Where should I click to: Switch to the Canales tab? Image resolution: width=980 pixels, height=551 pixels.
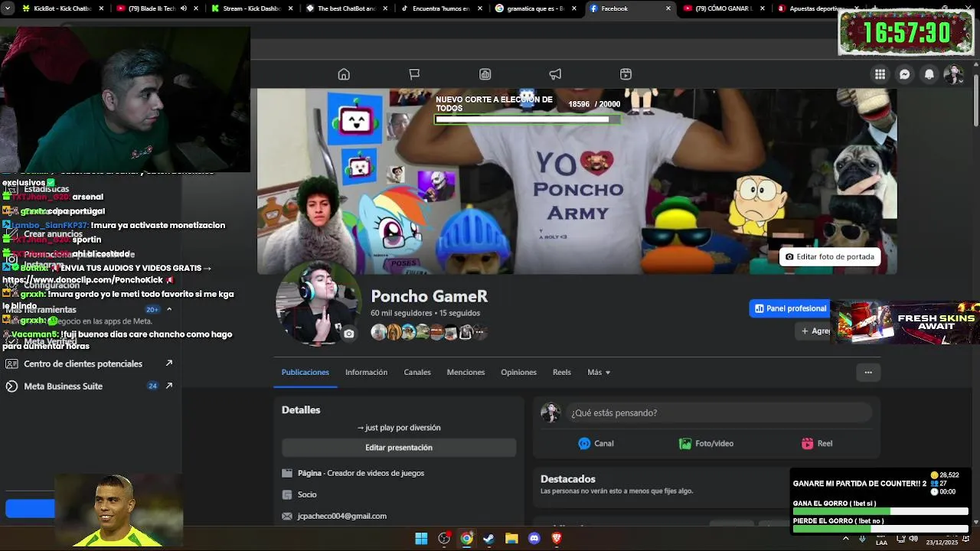click(417, 372)
